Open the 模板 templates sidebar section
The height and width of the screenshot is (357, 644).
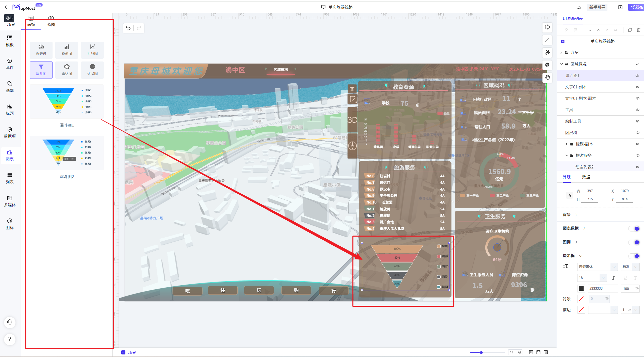tap(10, 41)
